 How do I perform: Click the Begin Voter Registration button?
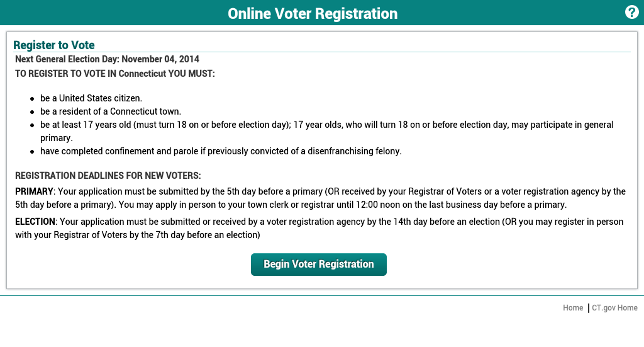(318, 265)
